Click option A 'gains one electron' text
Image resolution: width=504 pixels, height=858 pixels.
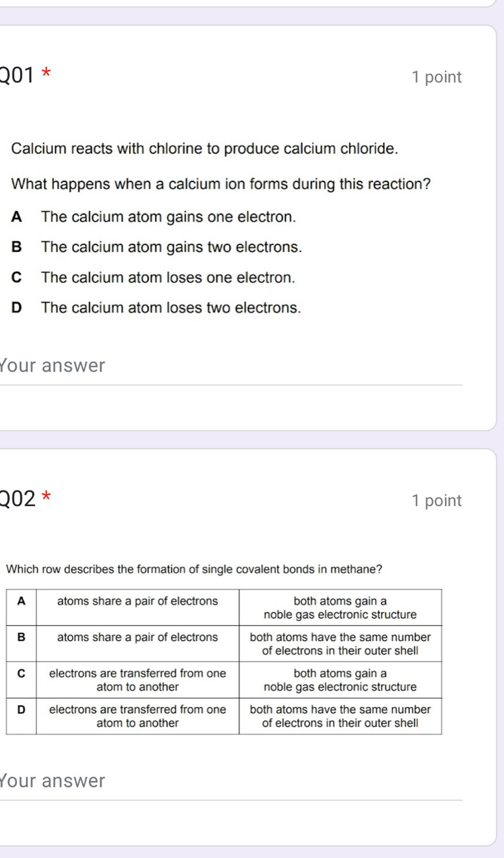click(168, 217)
